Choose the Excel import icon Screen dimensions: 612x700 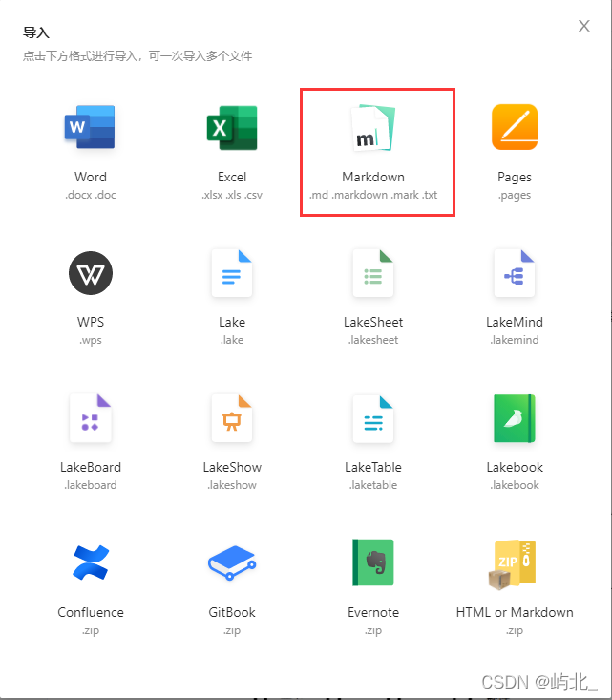[x=232, y=127]
